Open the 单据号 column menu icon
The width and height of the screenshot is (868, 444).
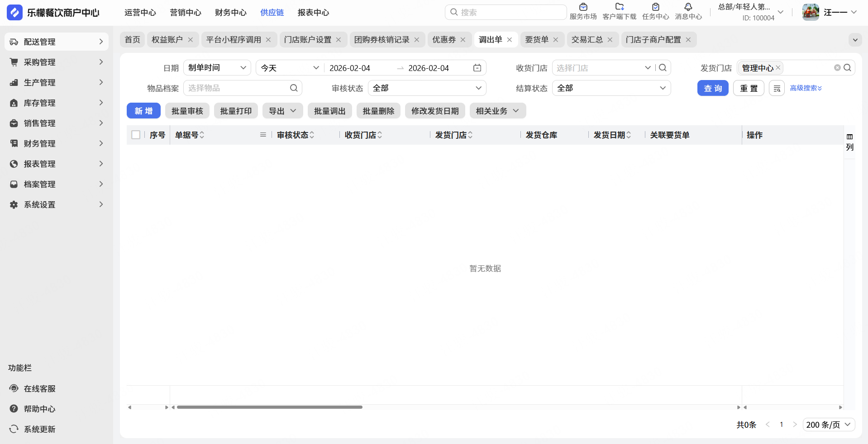[263, 135]
